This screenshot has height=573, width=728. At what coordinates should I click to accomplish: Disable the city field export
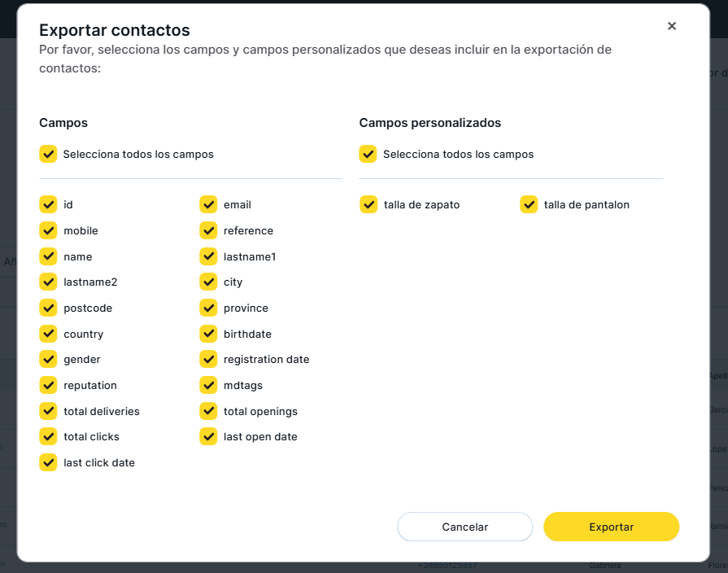[208, 282]
